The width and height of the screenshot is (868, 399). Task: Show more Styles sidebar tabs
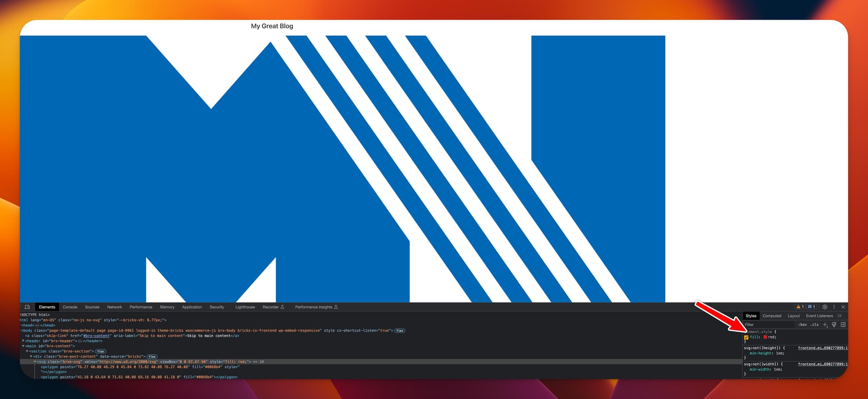pyautogui.click(x=840, y=316)
